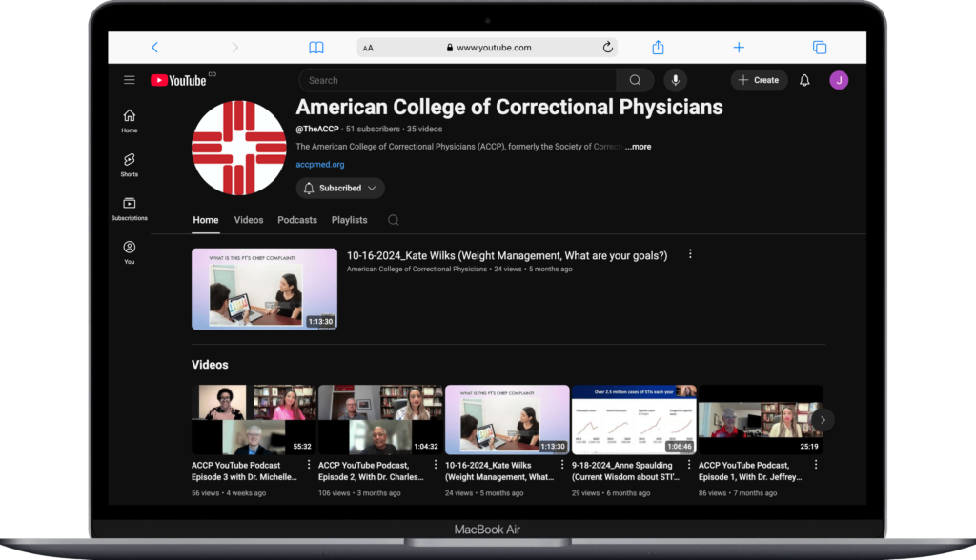The image size is (976, 560).
Task: Open more options for Anne Spaulding video
Action: (x=689, y=465)
